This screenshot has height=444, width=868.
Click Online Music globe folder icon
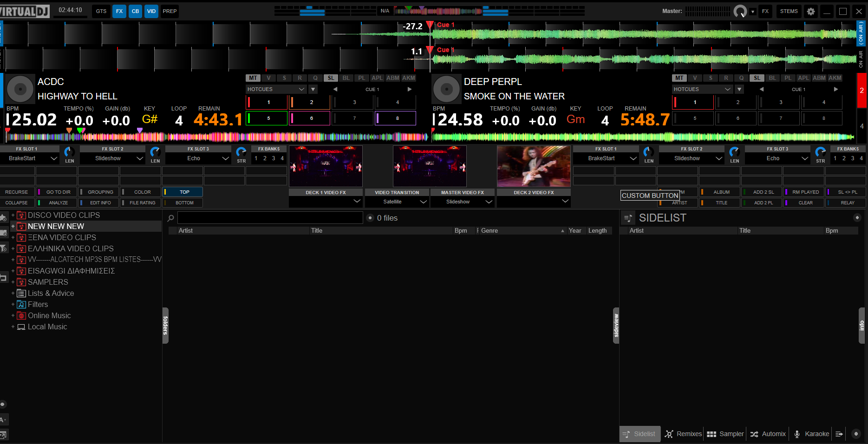click(21, 316)
